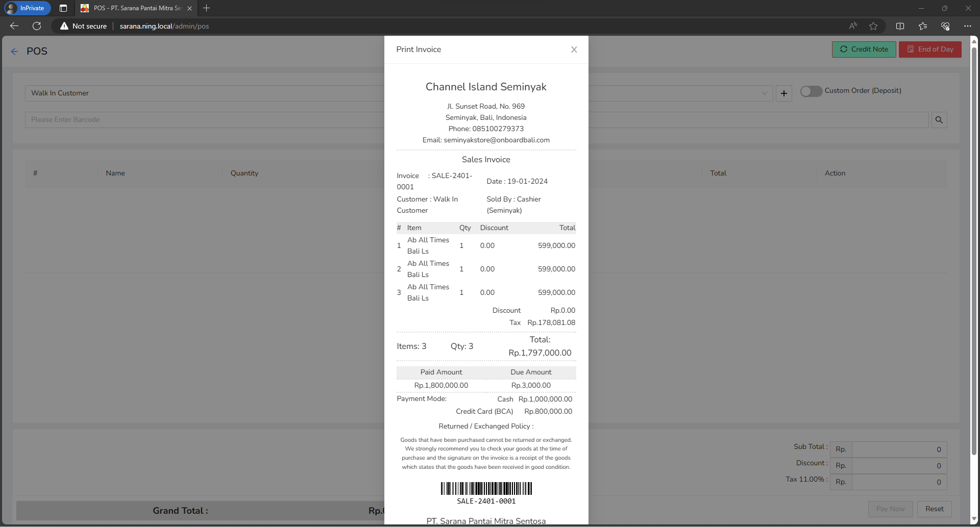Go back with the POS back arrow

click(14, 52)
